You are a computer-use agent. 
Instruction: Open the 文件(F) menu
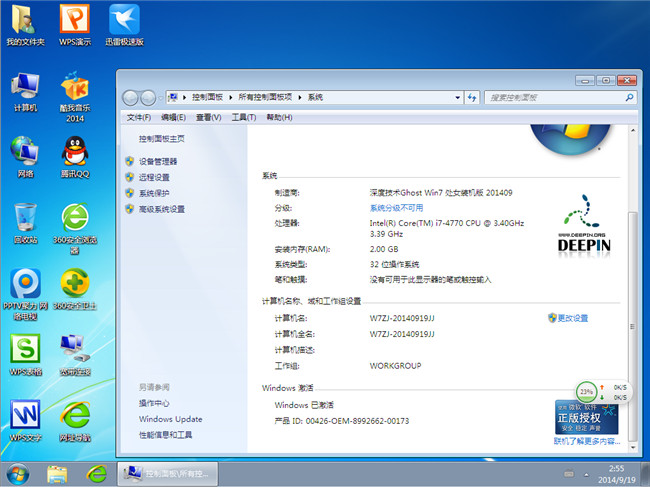click(138, 118)
